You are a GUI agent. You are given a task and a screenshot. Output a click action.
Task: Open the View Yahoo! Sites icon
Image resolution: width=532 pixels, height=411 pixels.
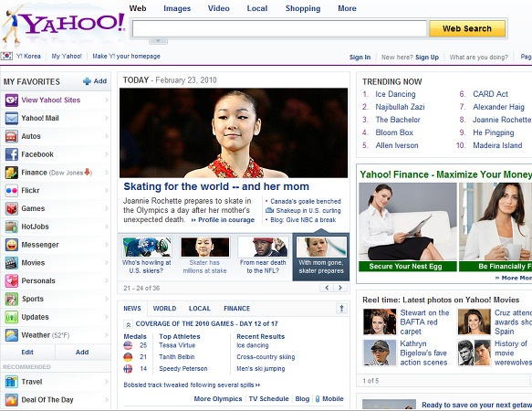coord(12,100)
